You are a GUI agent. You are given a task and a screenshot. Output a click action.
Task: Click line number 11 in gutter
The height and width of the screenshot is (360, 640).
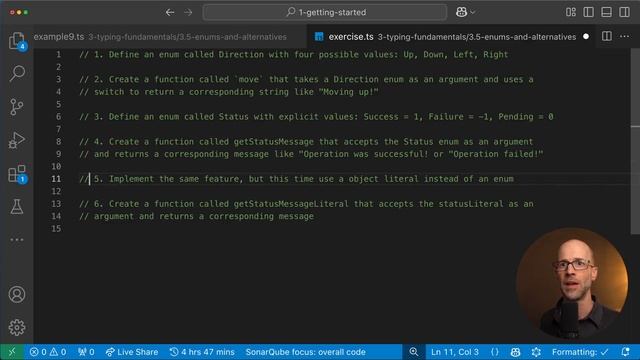[x=56, y=179]
